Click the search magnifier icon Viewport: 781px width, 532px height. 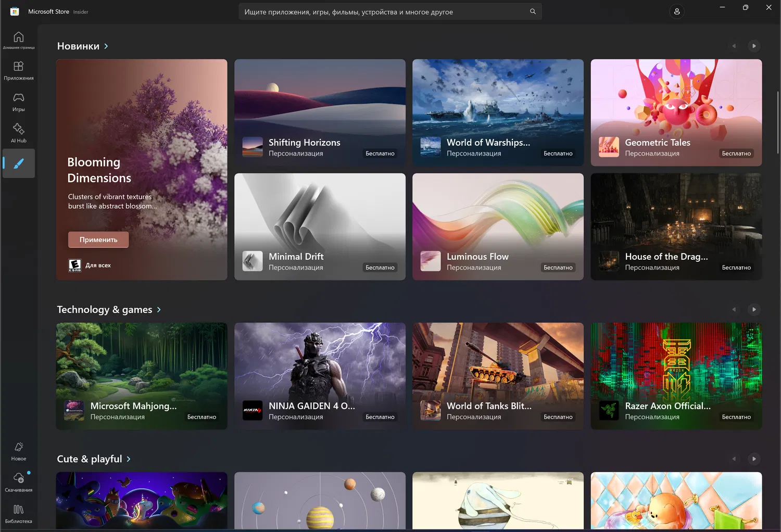[x=533, y=11]
